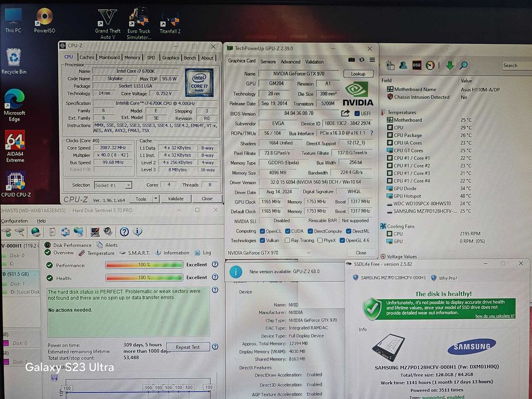Toggle the Vulkan checkbox
This screenshot has height=399, width=532.
click(x=262, y=241)
